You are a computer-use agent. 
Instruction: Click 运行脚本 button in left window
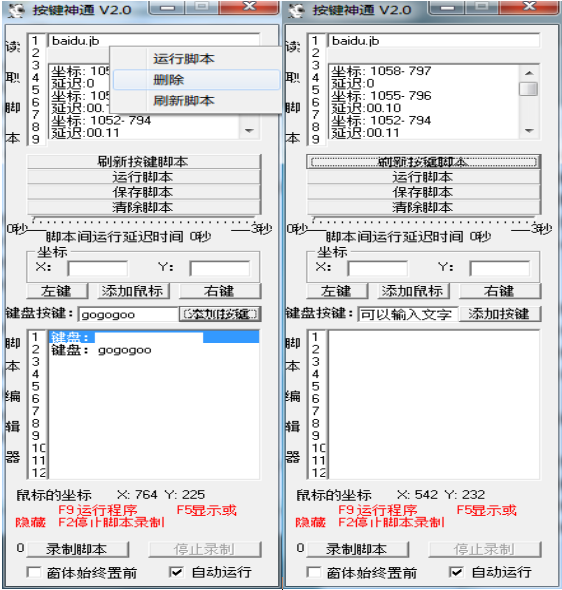pos(143,177)
